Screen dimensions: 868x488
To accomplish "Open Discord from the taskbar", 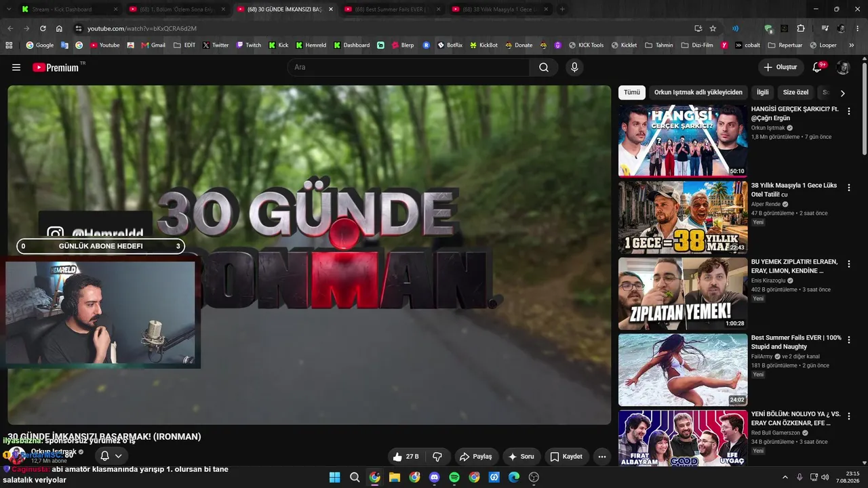I will (435, 477).
